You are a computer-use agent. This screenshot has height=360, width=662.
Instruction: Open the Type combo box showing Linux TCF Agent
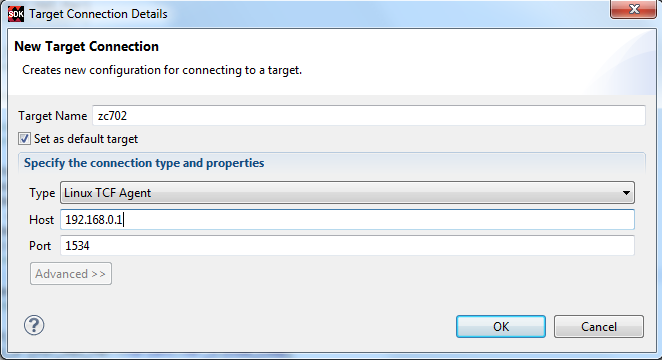coord(347,193)
